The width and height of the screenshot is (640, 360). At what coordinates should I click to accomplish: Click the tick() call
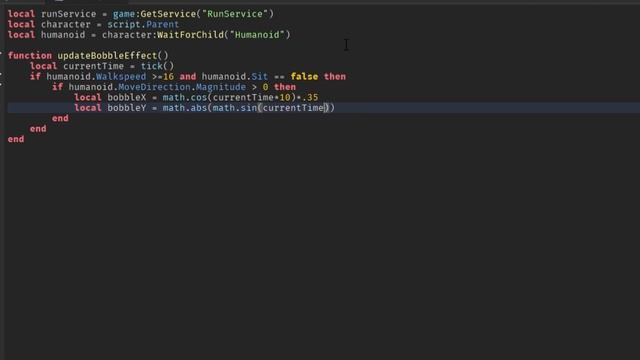point(157,66)
